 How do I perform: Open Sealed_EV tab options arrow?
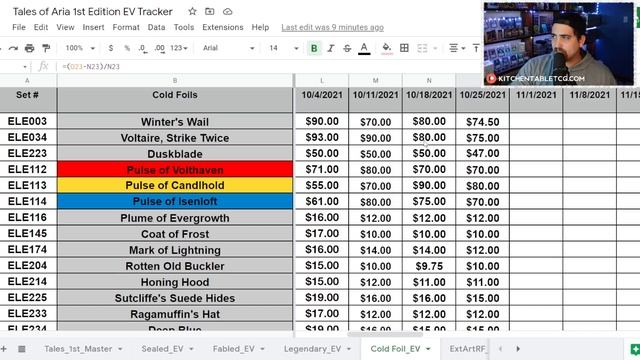click(x=191, y=349)
